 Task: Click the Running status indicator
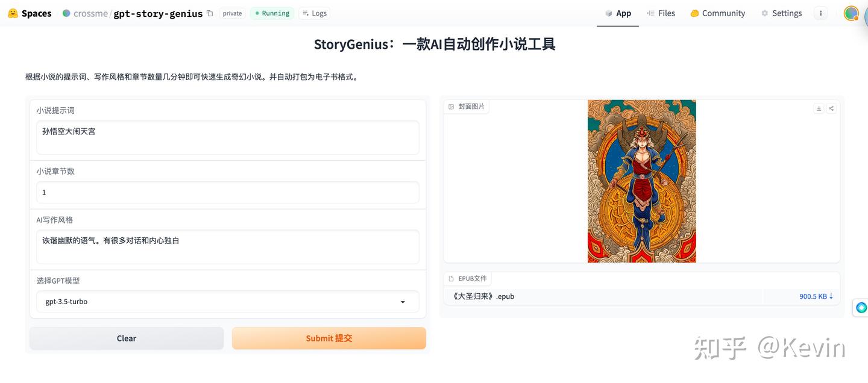coord(271,13)
